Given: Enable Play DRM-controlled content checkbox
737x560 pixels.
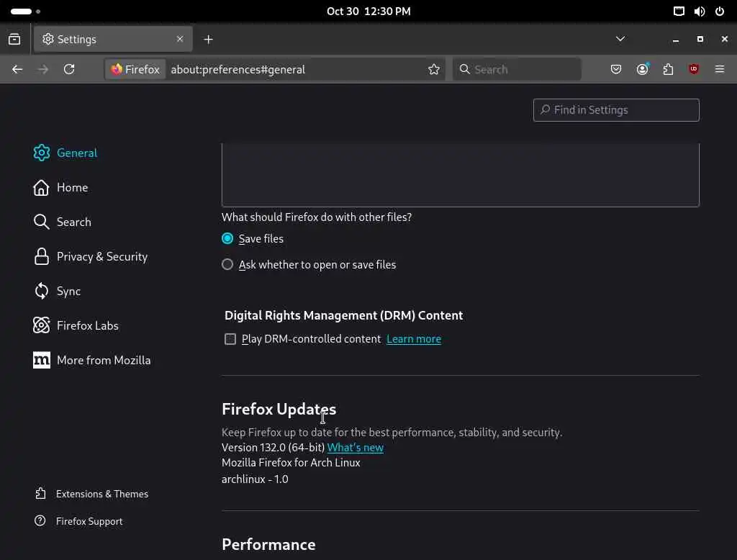Looking at the screenshot, I should [230, 339].
